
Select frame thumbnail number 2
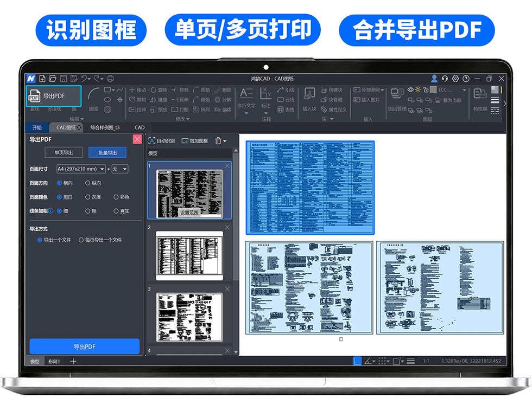pyautogui.click(x=189, y=255)
